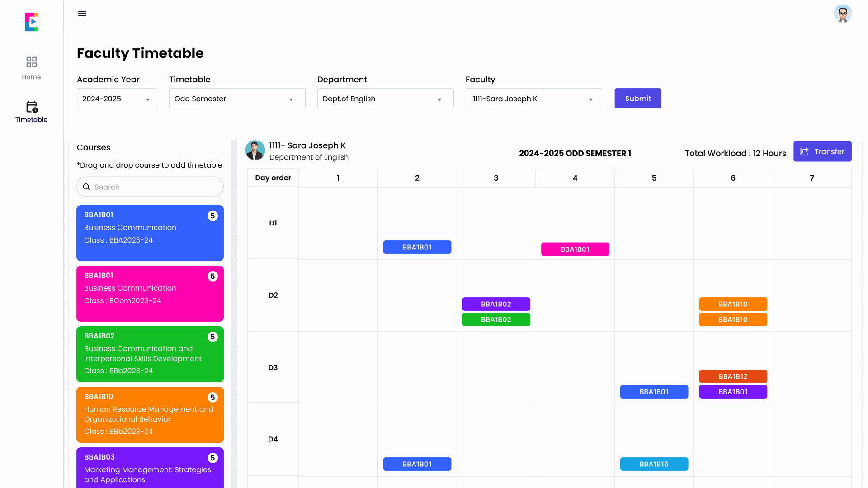Click count badge on orange BBA1B10 card
The image size is (868, 488).
coord(212,398)
